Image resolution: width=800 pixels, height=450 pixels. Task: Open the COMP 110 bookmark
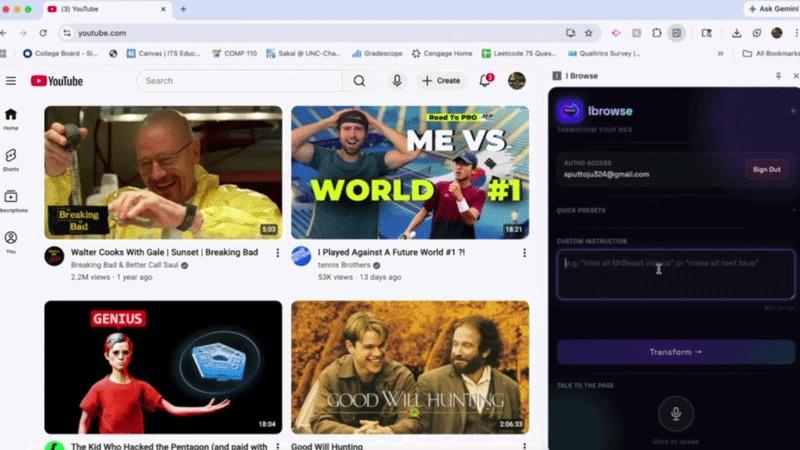(x=234, y=53)
